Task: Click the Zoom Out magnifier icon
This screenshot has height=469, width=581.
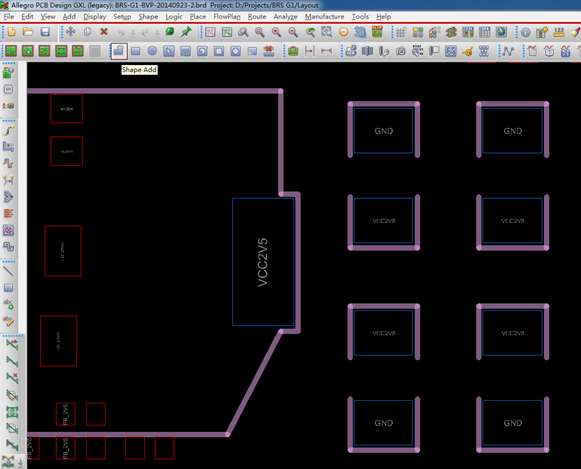Action: coord(293,33)
